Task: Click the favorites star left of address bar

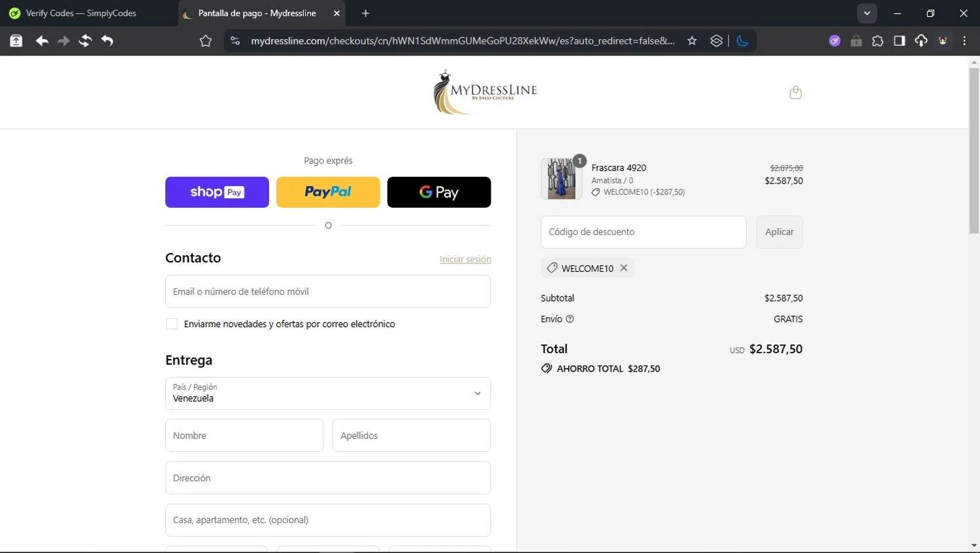Action: [206, 40]
